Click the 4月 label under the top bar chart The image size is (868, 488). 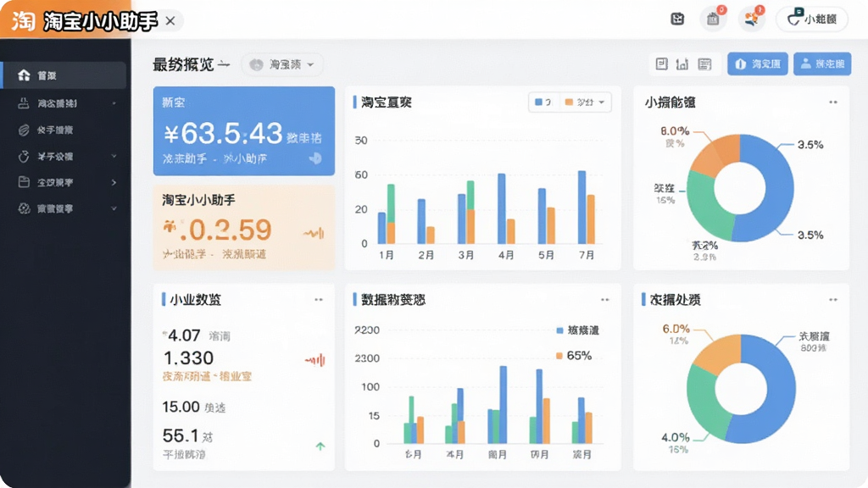point(506,255)
